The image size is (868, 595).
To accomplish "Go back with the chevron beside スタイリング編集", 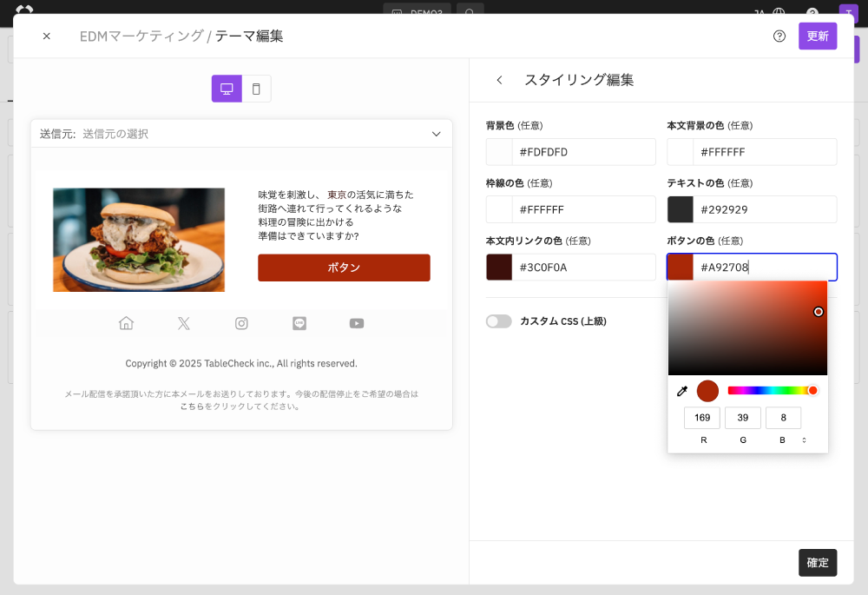I will [499, 80].
